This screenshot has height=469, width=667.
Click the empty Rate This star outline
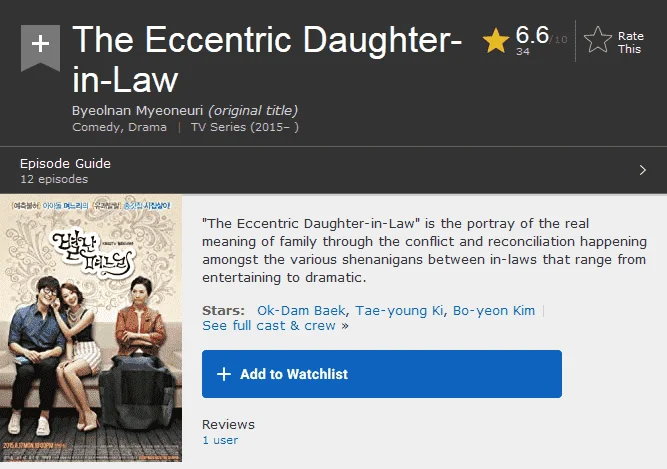[x=598, y=40]
